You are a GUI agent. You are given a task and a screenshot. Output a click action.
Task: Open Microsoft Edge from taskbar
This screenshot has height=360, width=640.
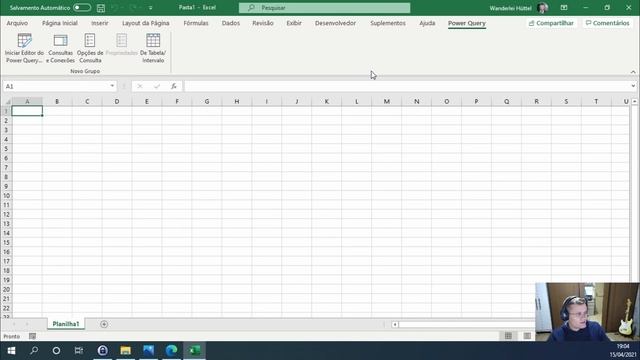pyautogui.click(x=171, y=351)
